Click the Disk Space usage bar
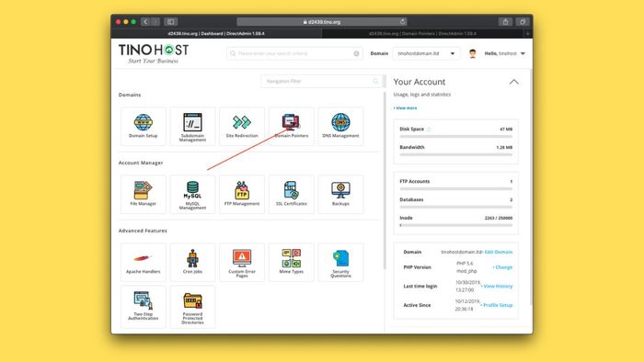 (456, 137)
